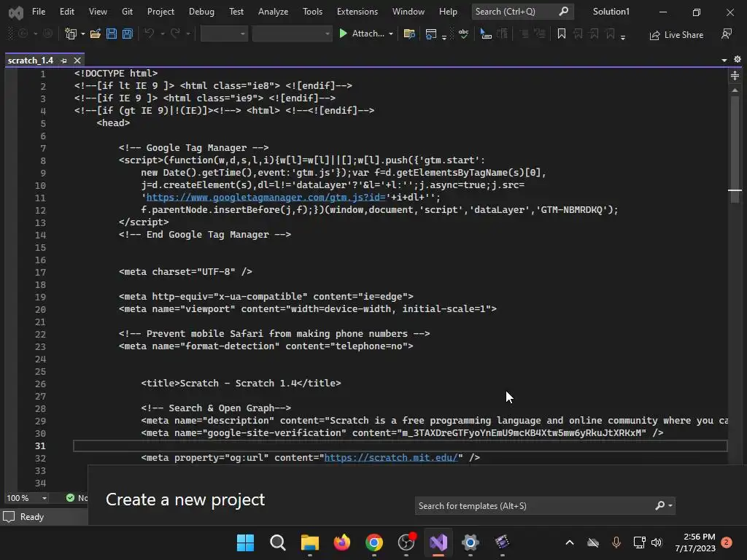This screenshot has width=747, height=560.
Task: Open the Solution Platforms combo box
Action: pyautogui.click(x=292, y=34)
